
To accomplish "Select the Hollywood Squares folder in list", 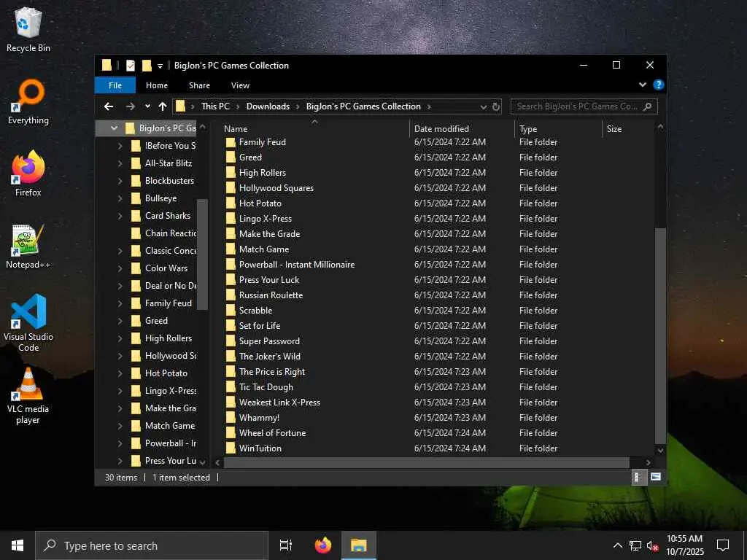I will pos(276,188).
